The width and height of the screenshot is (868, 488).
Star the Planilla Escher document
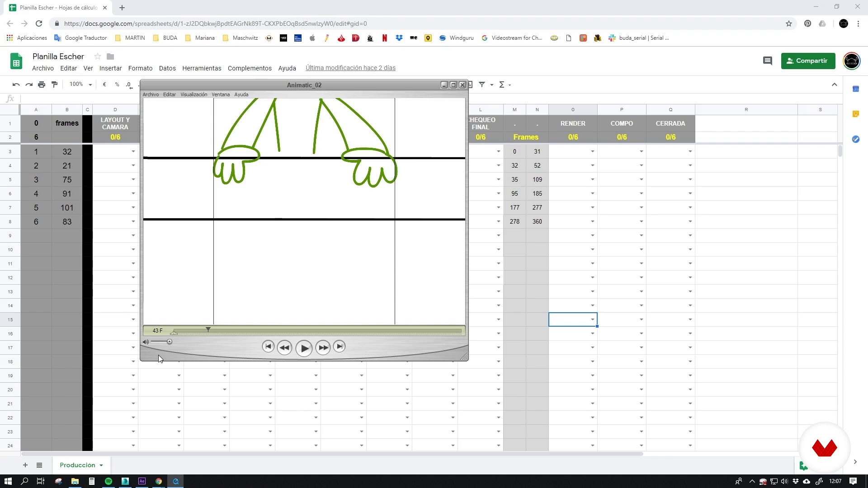point(97,56)
